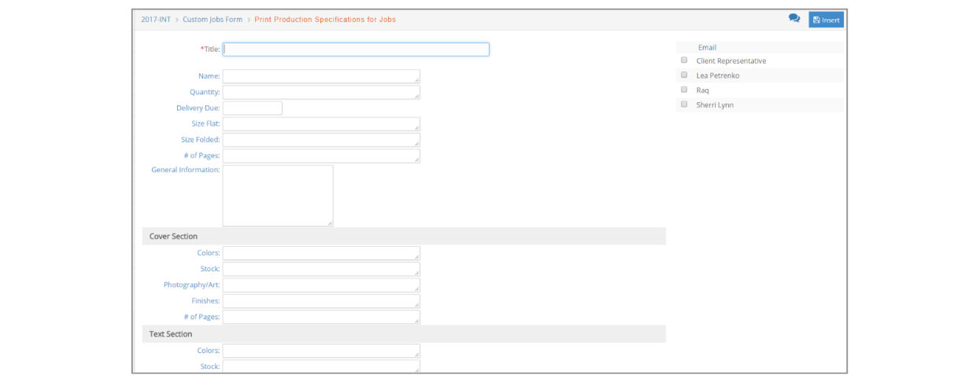Click the Delivery Due date field
The image size is (980, 383).
click(252, 108)
